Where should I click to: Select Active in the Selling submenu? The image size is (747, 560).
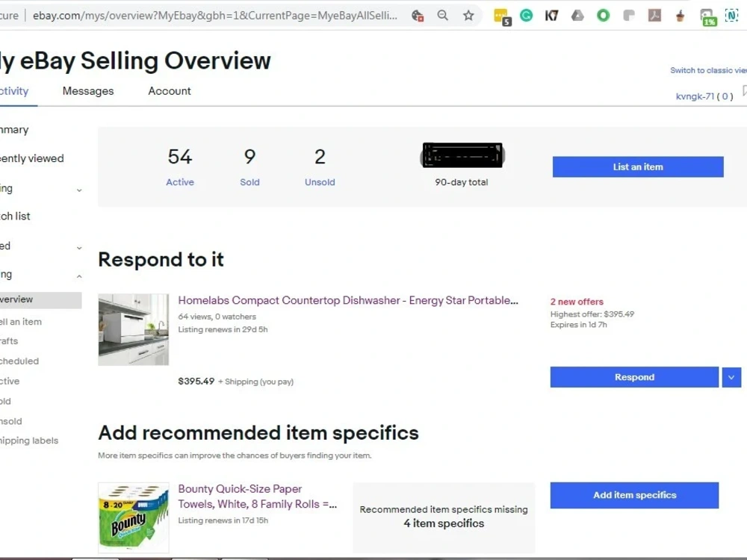pos(10,382)
